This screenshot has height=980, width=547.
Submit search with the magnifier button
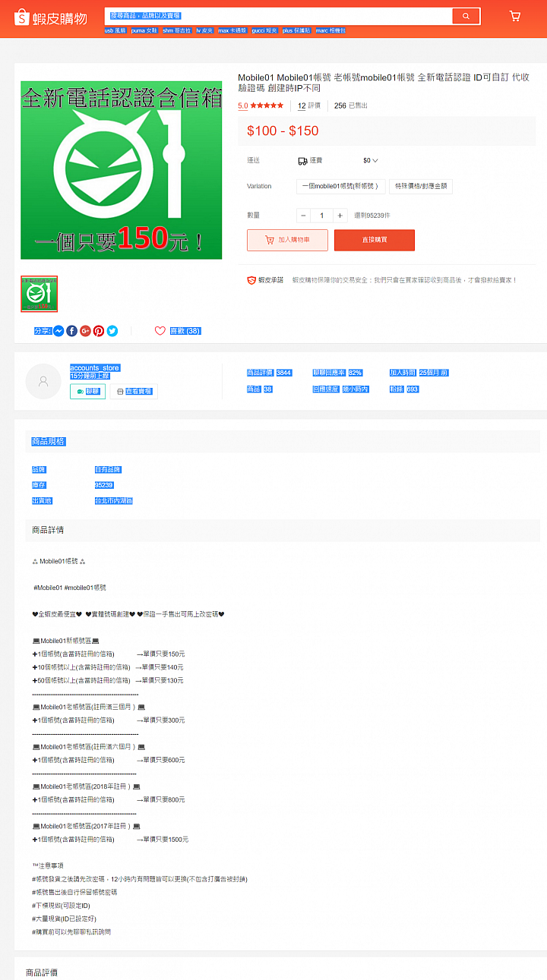466,16
